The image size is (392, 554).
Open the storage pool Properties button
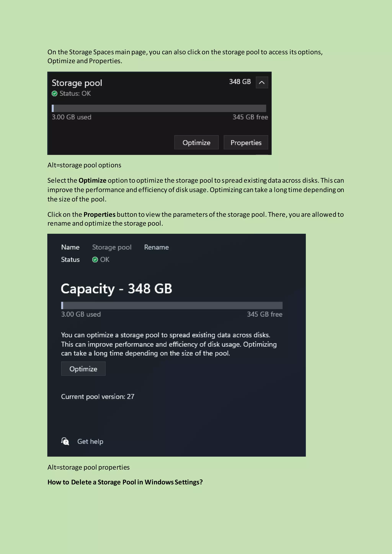[x=246, y=142]
